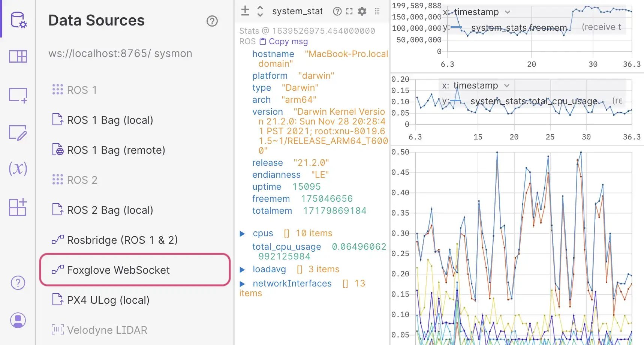Toggle expand all fields in the message panel
The width and height of the screenshot is (644, 345).
pyautogui.click(x=260, y=11)
